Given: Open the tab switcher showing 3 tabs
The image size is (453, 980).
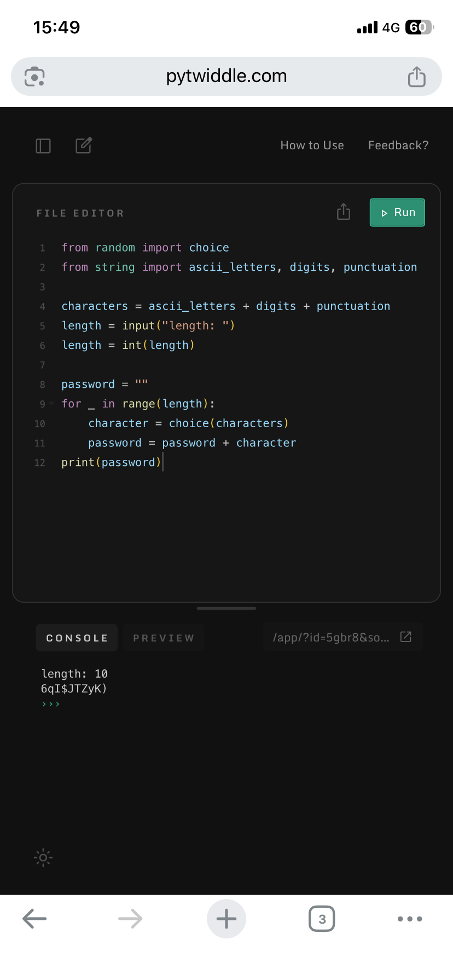Looking at the screenshot, I should (322, 919).
